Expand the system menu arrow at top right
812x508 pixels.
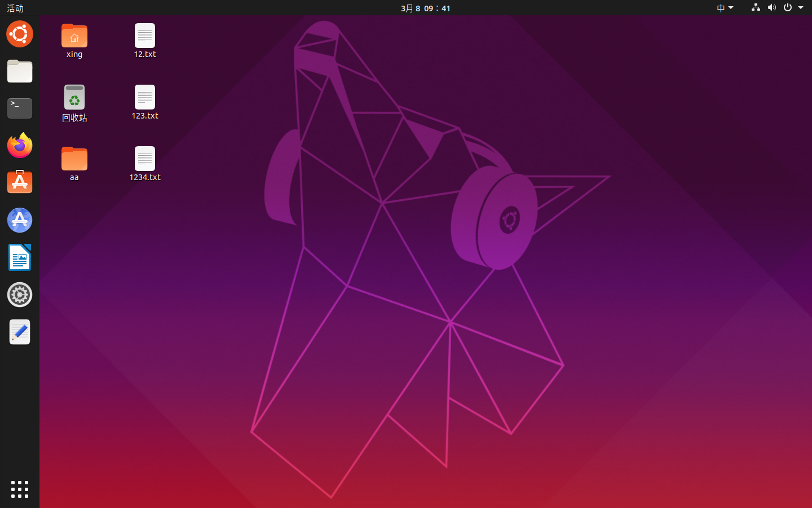(x=801, y=8)
